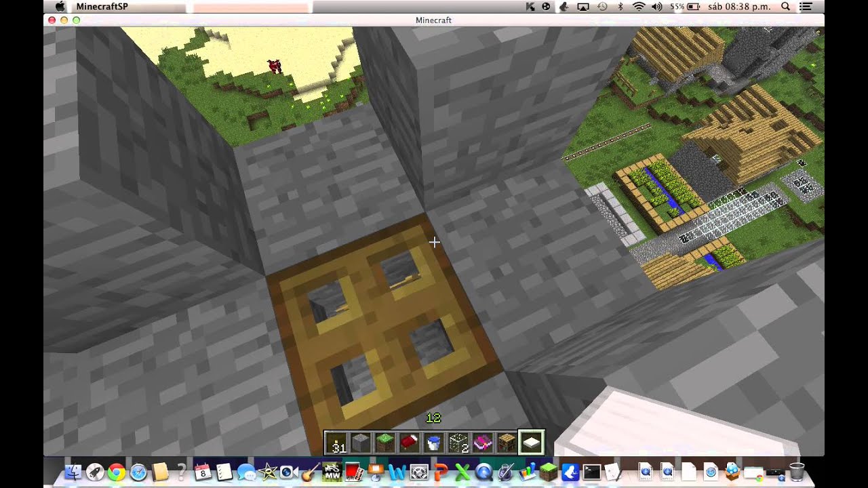
Task: Select the grass block hotbar slot
Action: pyautogui.click(x=385, y=443)
